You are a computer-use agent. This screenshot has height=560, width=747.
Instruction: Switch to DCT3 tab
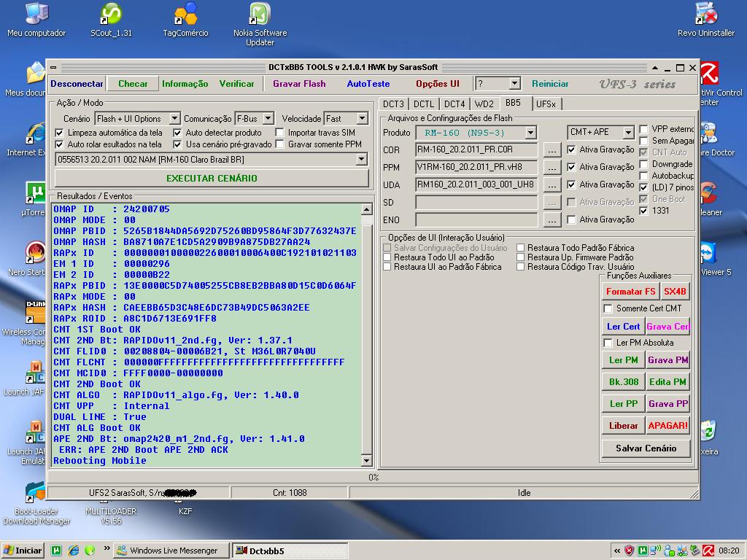(x=393, y=104)
